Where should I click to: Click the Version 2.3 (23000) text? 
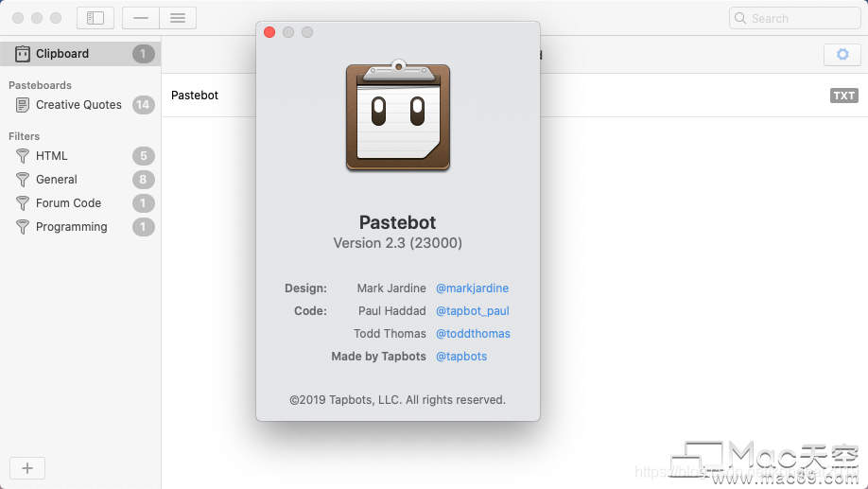pyautogui.click(x=397, y=243)
